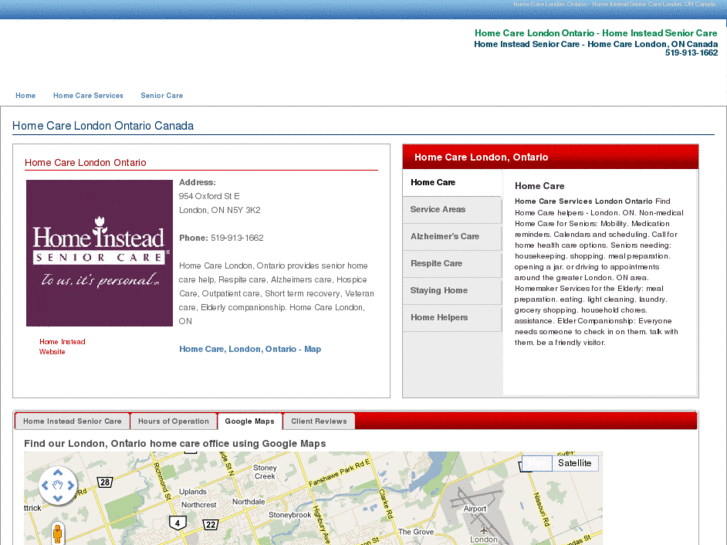
Task: Click Northcrest label on map
Action: (198, 505)
